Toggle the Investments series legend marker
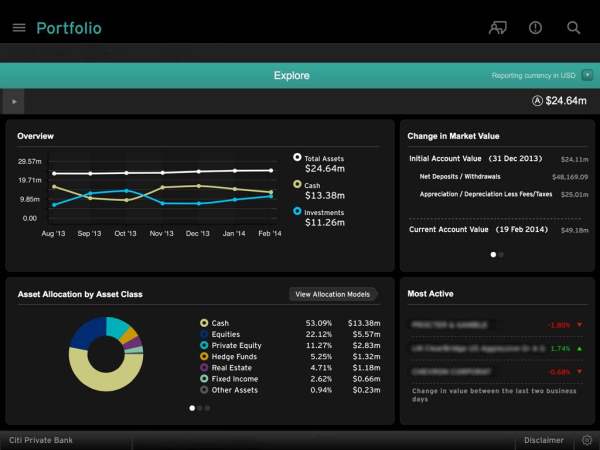Image resolution: width=600 pixels, height=450 pixels. click(x=297, y=211)
